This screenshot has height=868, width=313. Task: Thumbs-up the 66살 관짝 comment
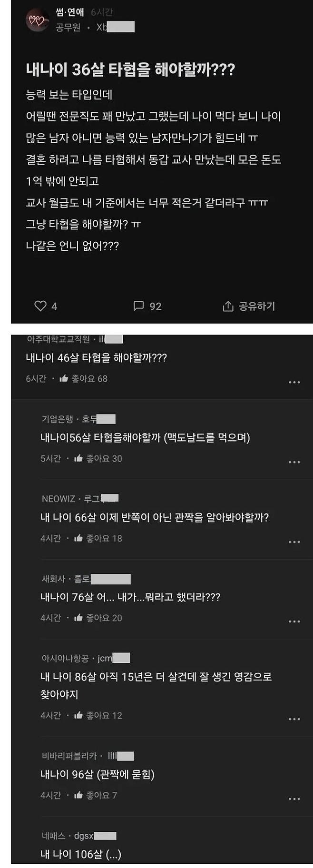click(78, 538)
